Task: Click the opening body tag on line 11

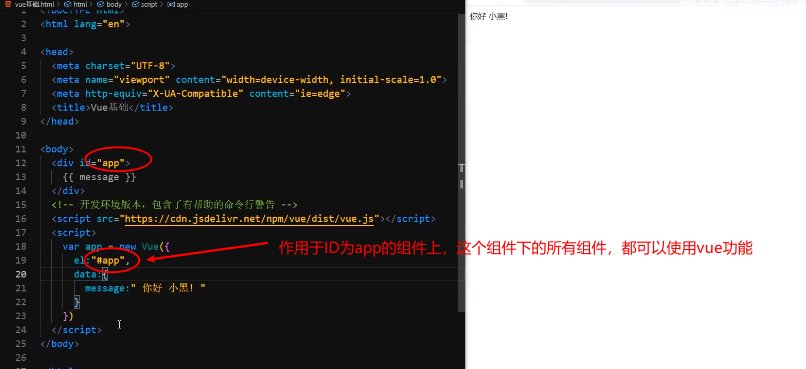Action: click(57, 149)
